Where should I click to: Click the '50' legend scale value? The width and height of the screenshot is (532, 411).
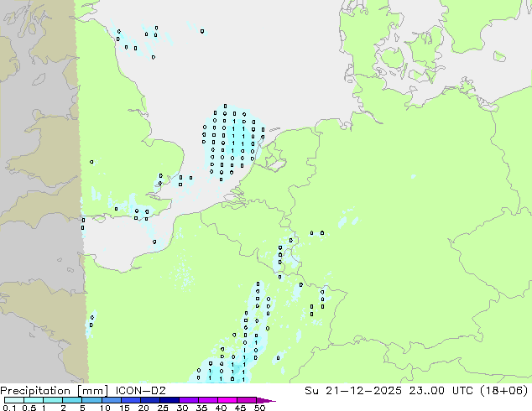(x=259, y=408)
